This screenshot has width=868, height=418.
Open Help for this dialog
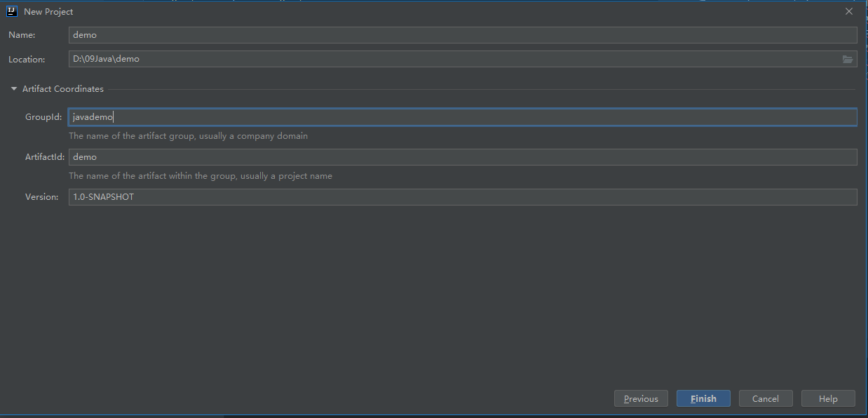point(828,398)
